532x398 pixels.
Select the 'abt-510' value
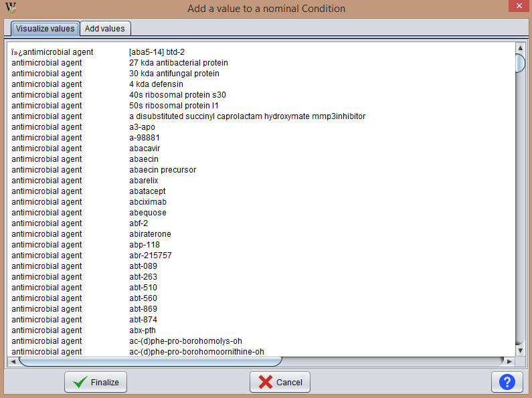click(x=143, y=288)
